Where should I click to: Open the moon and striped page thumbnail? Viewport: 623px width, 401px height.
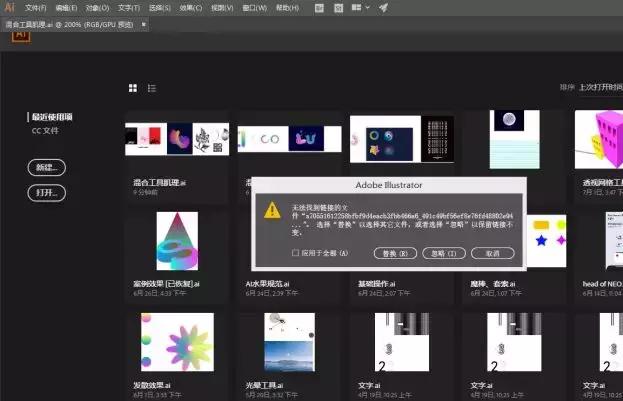point(515,139)
